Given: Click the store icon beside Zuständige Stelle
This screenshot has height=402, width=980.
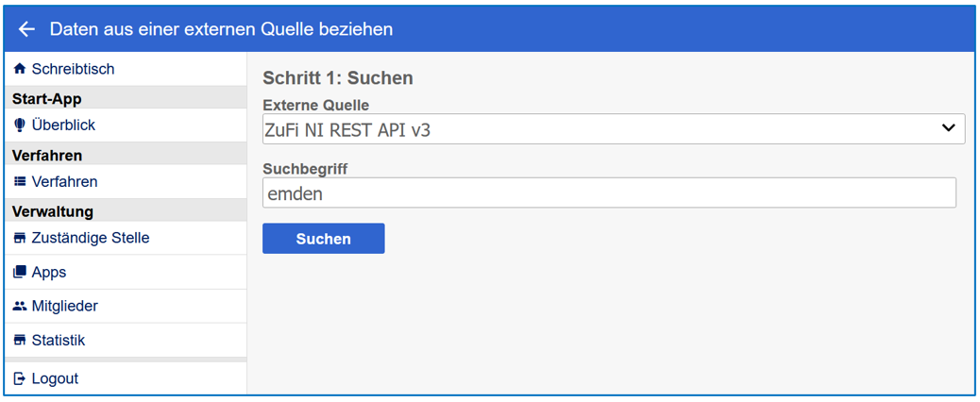Looking at the screenshot, I should (x=20, y=238).
